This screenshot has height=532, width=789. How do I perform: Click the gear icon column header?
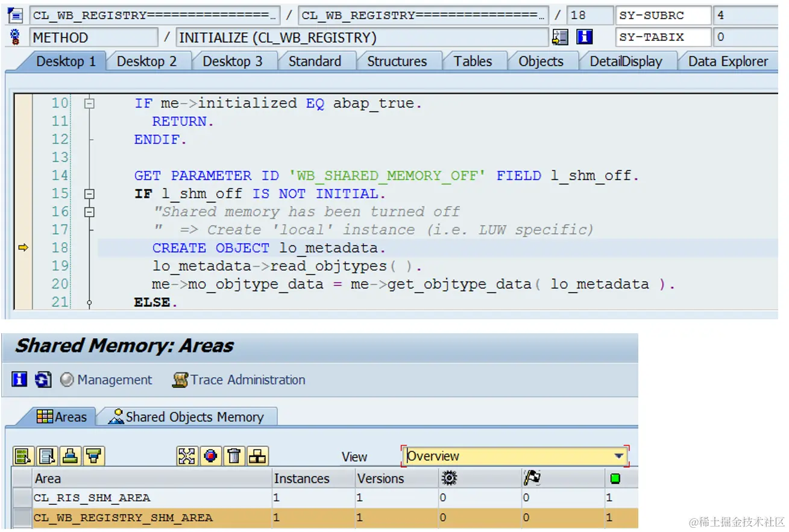[480, 478]
